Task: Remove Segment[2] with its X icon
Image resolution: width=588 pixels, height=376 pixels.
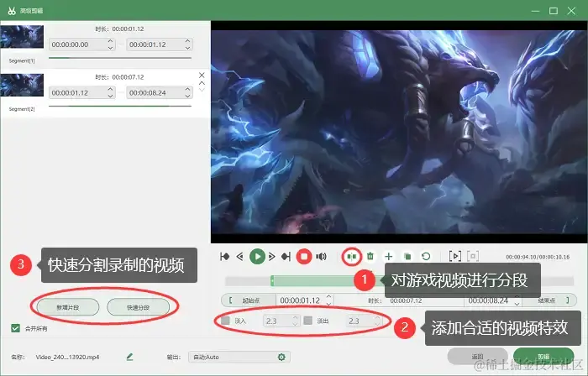Action: pyautogui.click(x=202, y=76)
